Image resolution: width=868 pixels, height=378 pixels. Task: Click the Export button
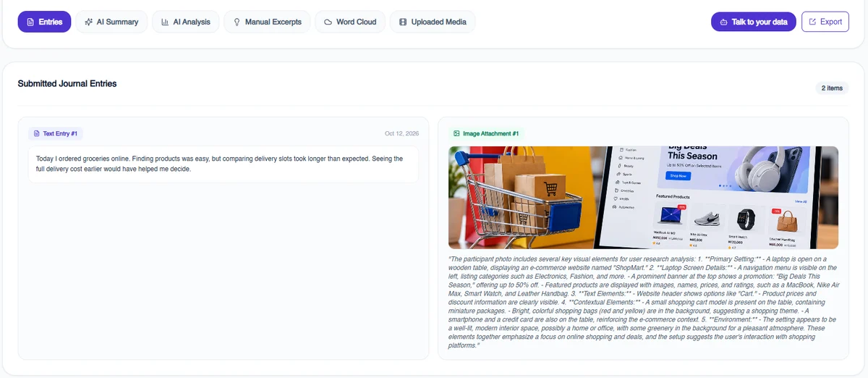point(825,22)
